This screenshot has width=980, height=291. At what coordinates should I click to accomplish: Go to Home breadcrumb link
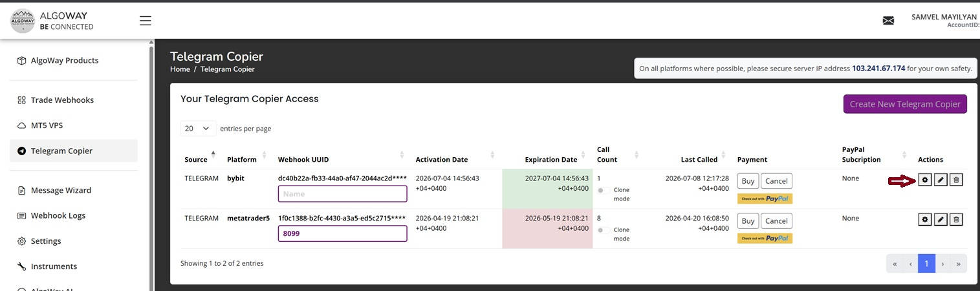180,69
